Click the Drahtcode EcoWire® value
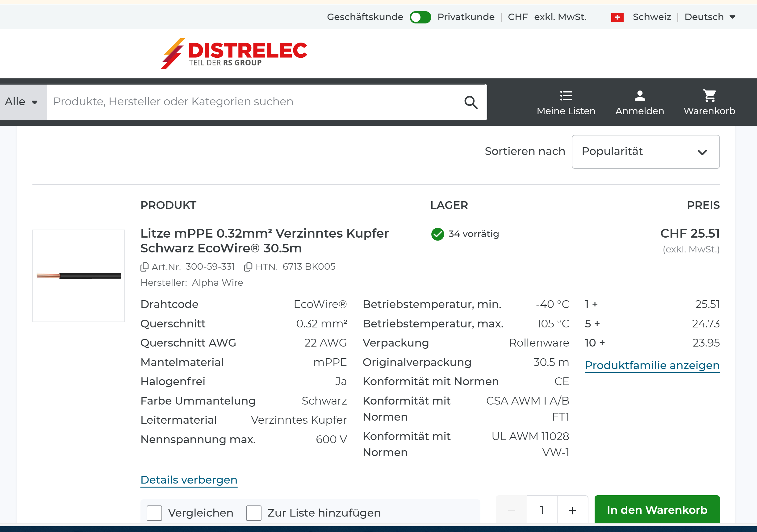This screenshot has height=532, width=757. tap(320, 304)
